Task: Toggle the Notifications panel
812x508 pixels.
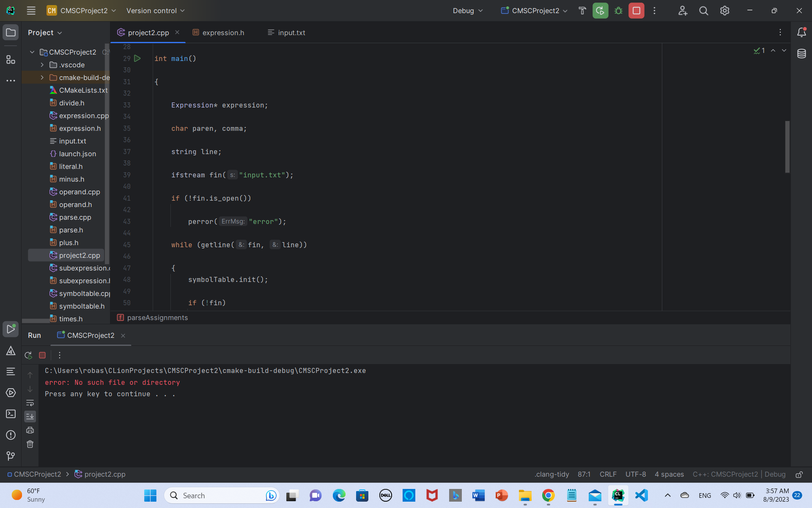Action: click(802, 32)
